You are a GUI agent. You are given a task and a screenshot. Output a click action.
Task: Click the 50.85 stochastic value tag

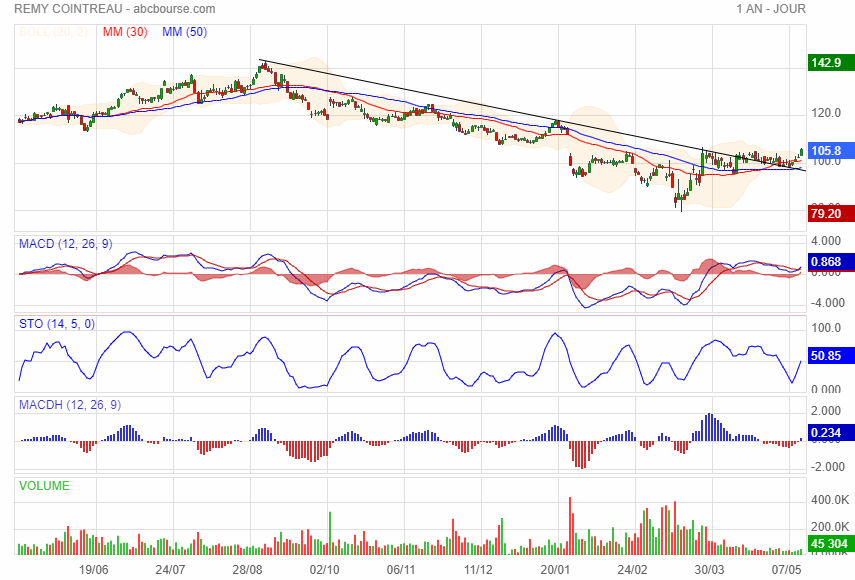click(830, 355)
